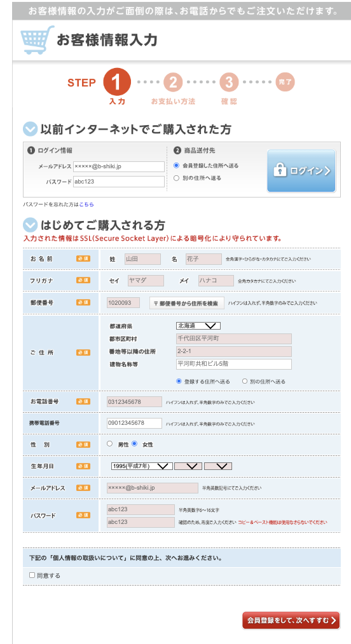Click 会員登録をして、次へすすむ button

point(291,620)
